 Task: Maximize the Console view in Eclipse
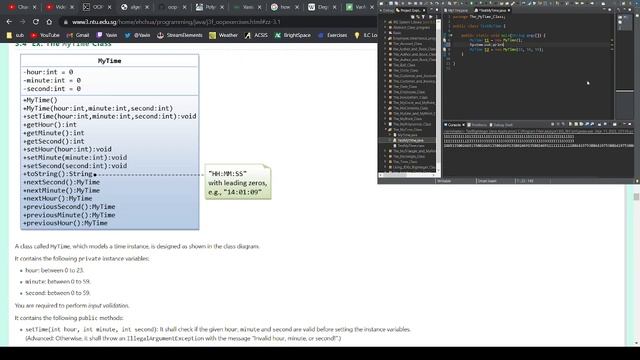[630, 124]
